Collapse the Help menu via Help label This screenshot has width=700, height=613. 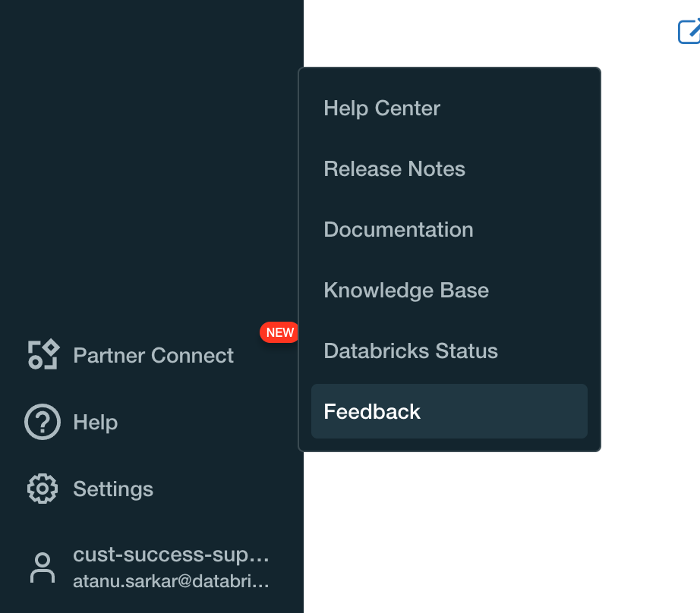point(96,422)
